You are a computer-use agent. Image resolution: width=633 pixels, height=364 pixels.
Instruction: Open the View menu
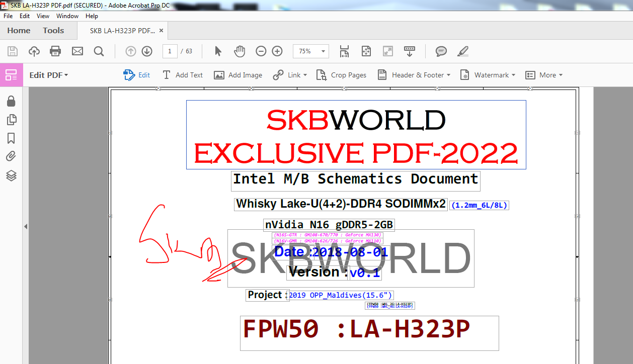[43, 16]
